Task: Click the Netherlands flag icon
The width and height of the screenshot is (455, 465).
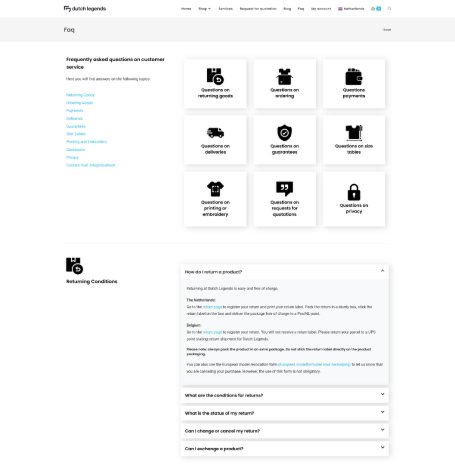Action: (x=340, y=9)
